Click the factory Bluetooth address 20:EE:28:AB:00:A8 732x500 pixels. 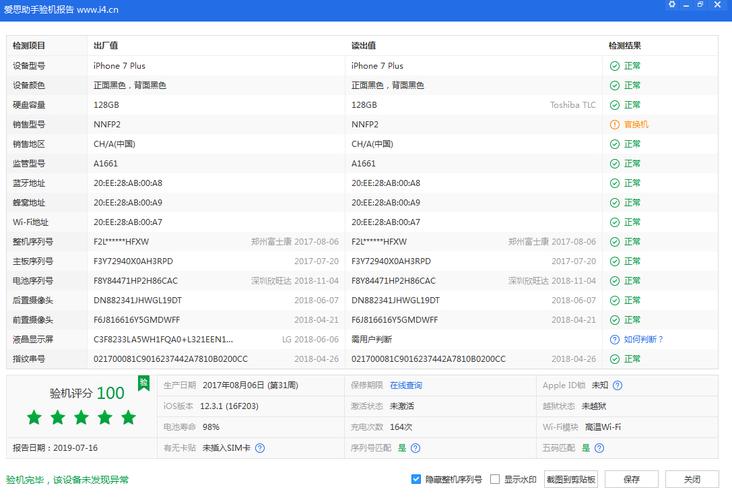pos(128,183)
